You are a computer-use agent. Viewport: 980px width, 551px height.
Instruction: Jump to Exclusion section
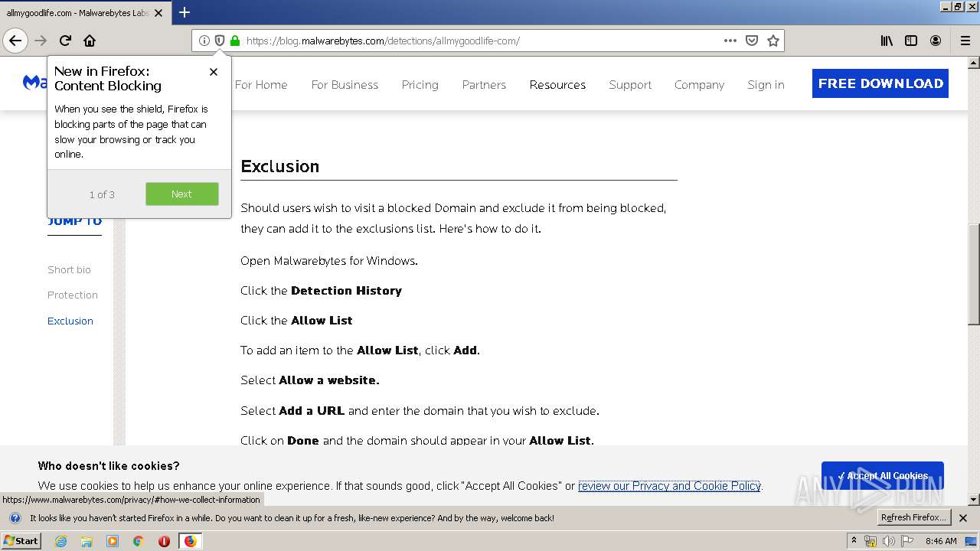click(70, 321)
